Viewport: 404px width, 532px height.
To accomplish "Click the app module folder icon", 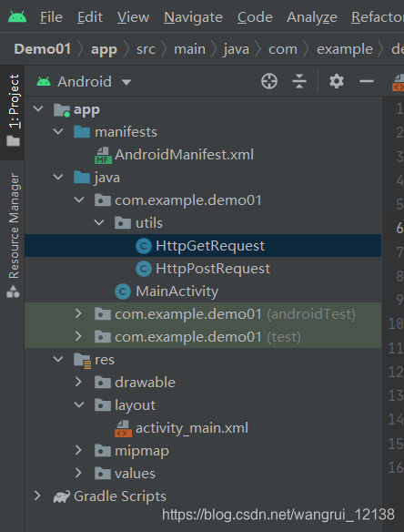I will click(x=62, y=110).
